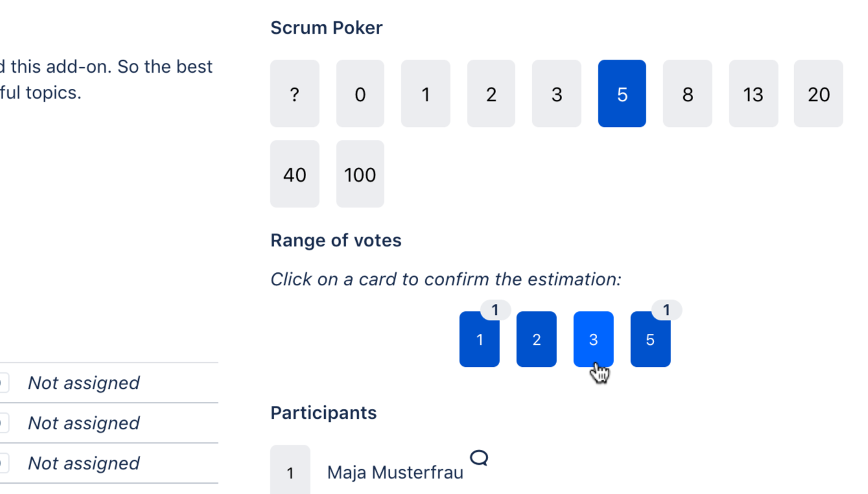
Task: Vote with the 20 poker card
Action: [818, 94]
